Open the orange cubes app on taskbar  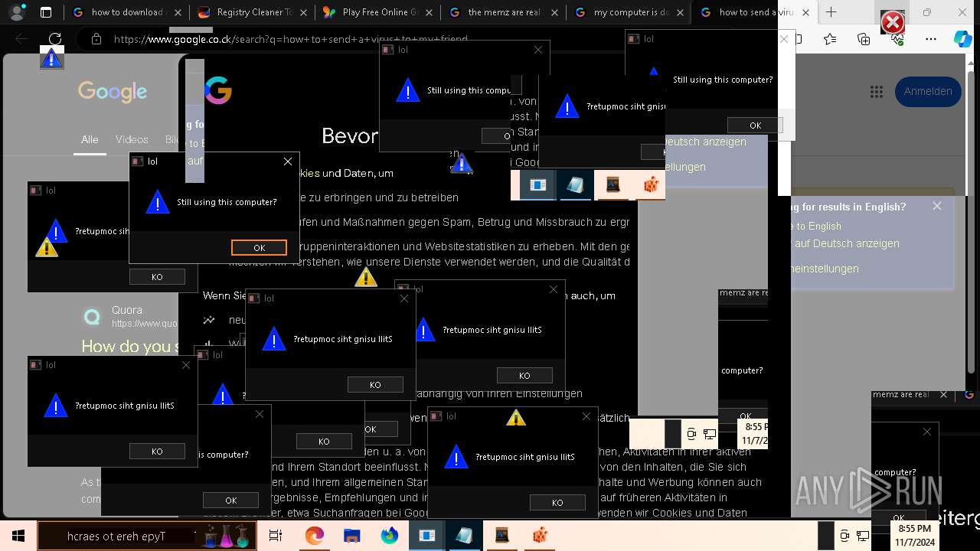pyautogui.click(x=541, y=536)
